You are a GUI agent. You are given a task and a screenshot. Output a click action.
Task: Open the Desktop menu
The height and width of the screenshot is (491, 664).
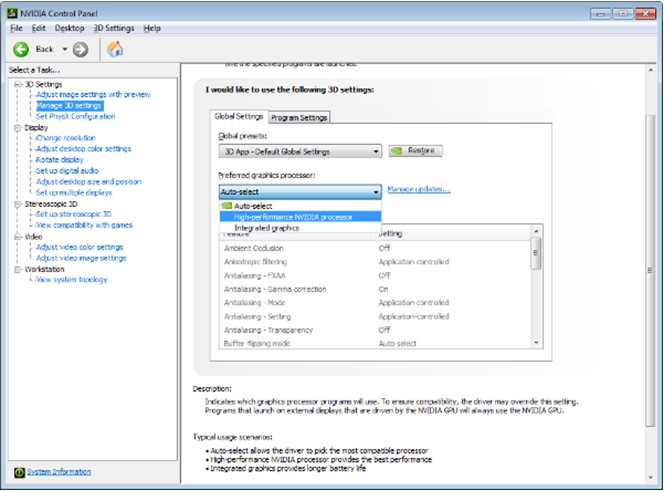(69, 28)
